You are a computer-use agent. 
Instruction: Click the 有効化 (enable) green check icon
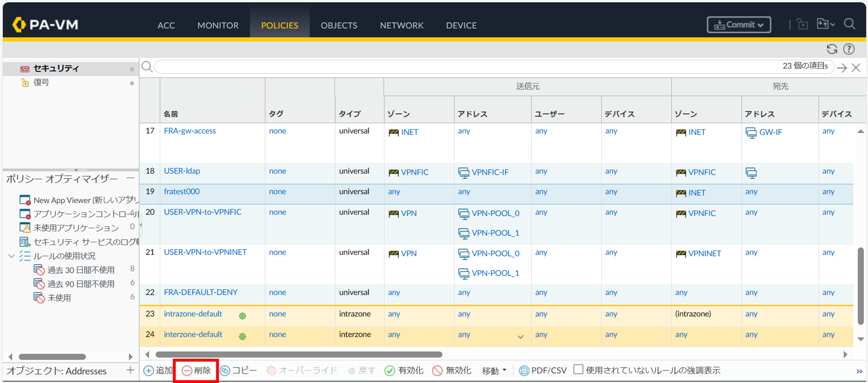390,371
